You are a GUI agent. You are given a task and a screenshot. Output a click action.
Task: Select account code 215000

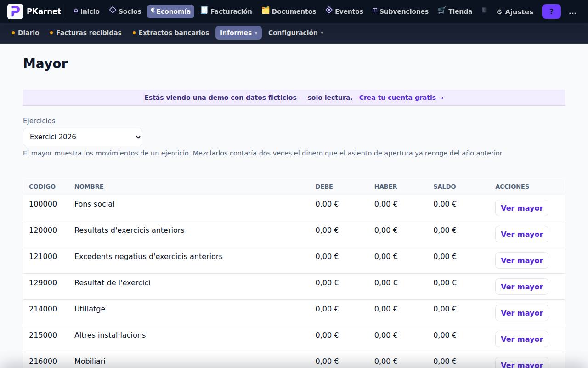click(x=43, y=335)
